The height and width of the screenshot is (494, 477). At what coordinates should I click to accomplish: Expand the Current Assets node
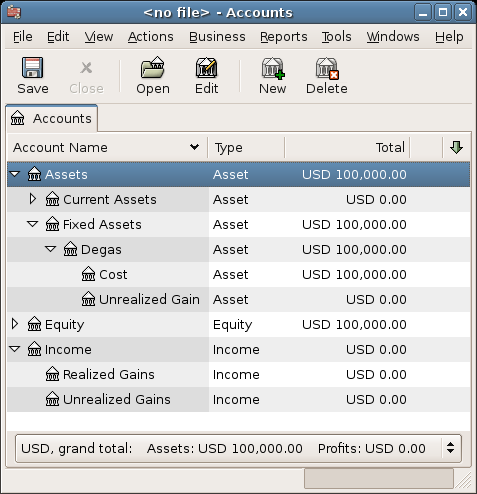click(x=33, y=199)
